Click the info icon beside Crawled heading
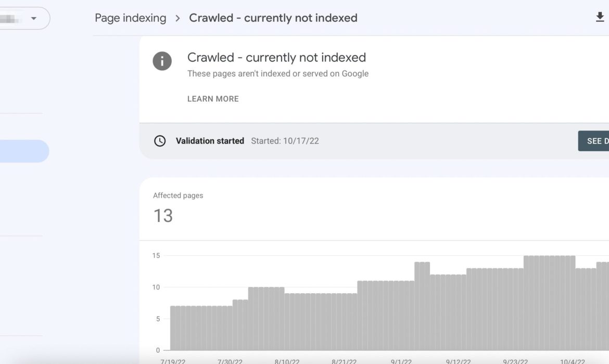609x364 pixels. [162, 61]
